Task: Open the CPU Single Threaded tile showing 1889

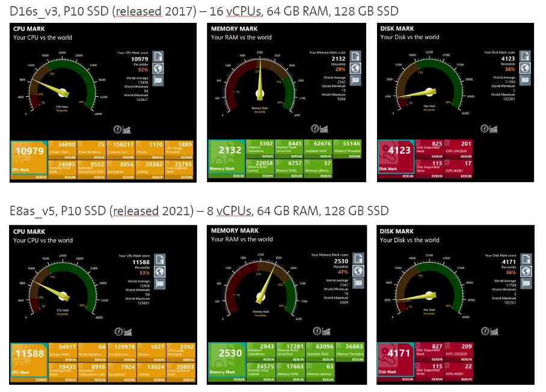Action: click(x=179, y=150)
